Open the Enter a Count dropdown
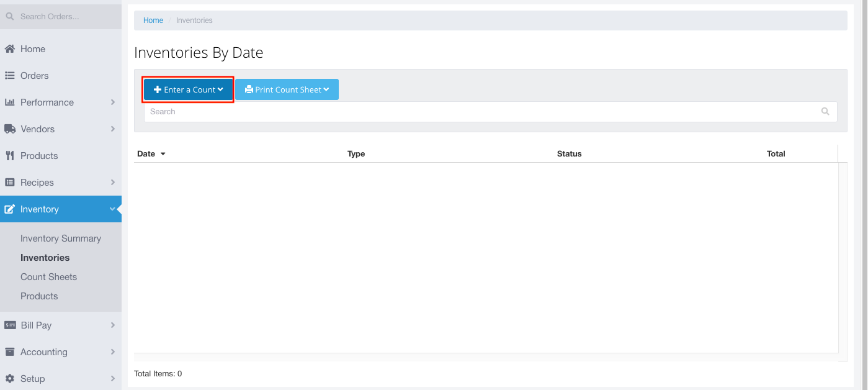The width and height of the screenshot is (868, 390). click(x=188, y=89)
